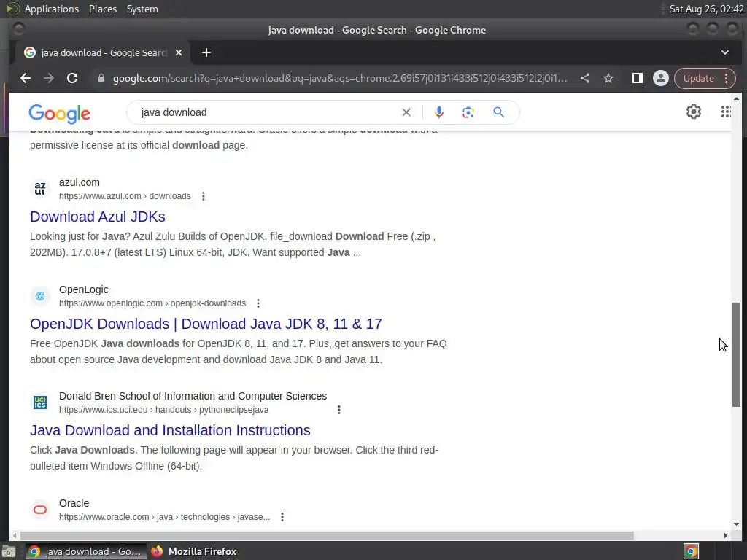Open new tab with plus button
747x560 pixels.
point(206,52)
